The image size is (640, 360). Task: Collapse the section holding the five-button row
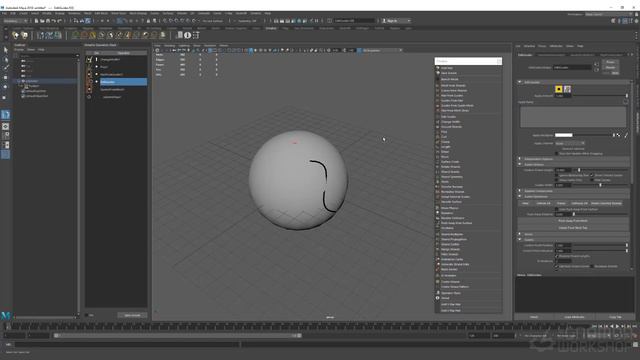520,196
